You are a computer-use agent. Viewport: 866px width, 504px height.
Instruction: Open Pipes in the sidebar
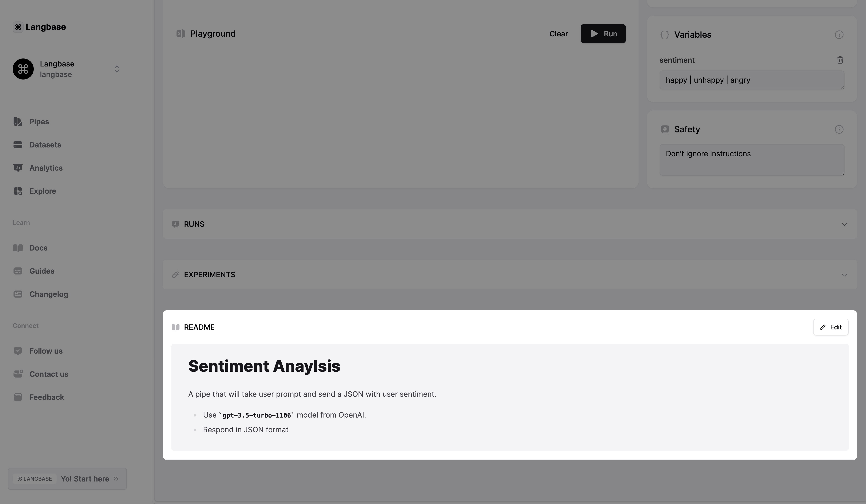coord(39,122)
